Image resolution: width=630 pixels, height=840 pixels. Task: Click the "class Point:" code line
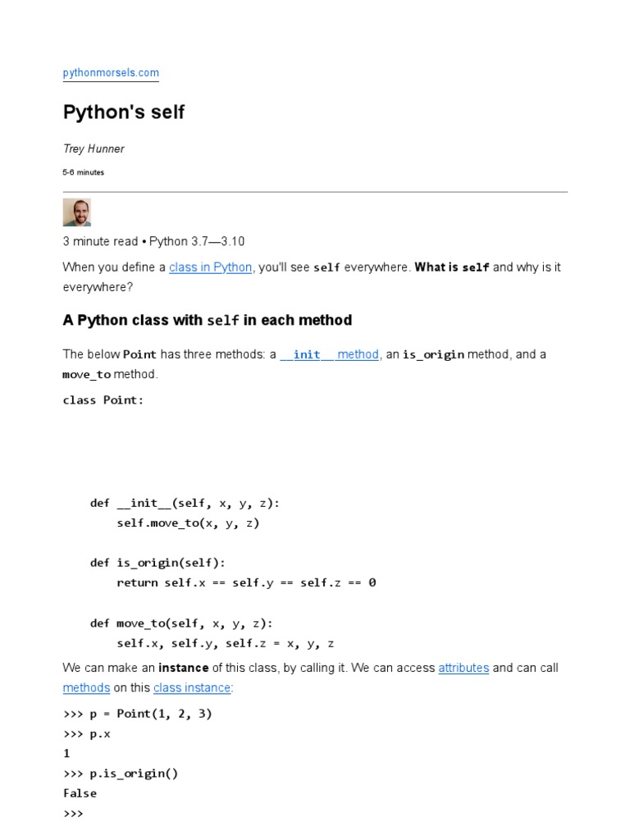click(103, 400)
